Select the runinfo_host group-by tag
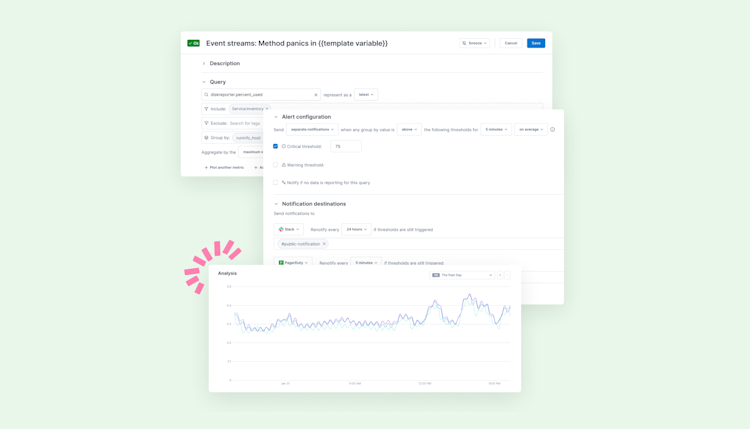 pyautogui.click(x=248, y=138)
